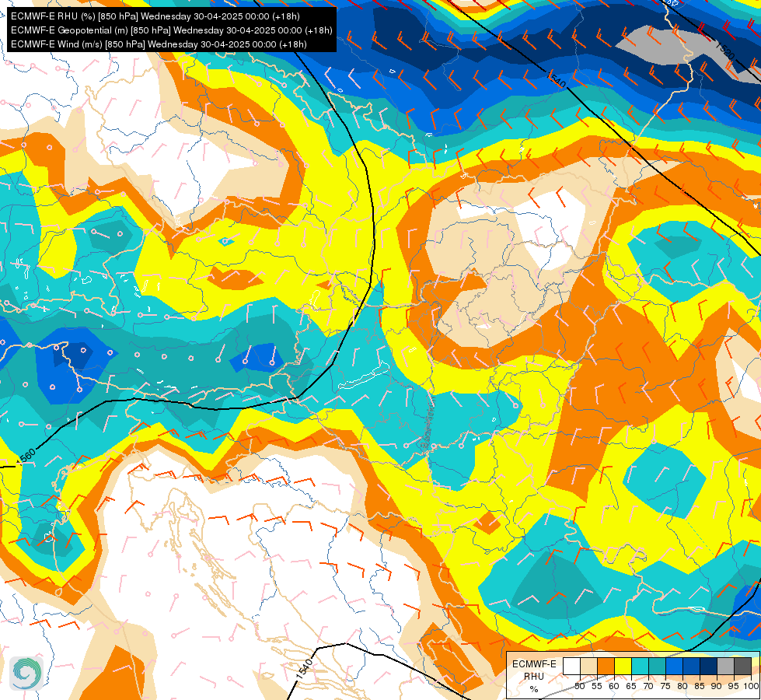Click the 1520 contour label at top right
Image resolution: width=761 pixels, height=700 pixels.
(x=724, y=51)
